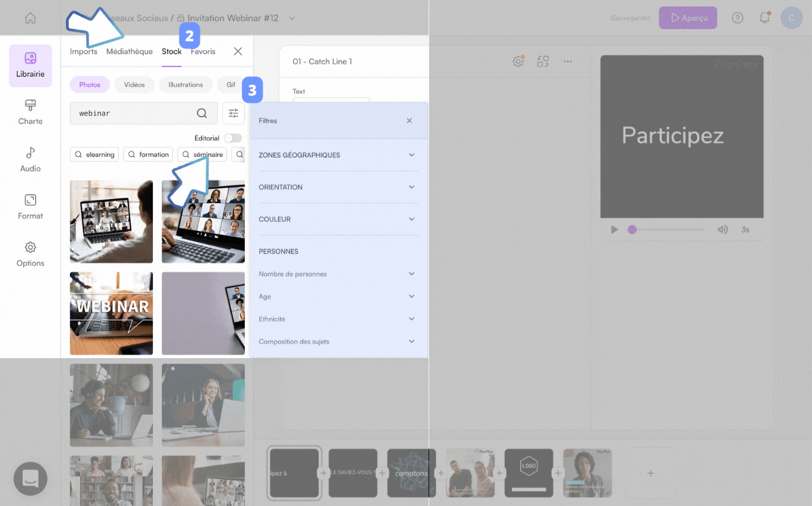Open the three-dots more menu on the slide

coord(568,61)
